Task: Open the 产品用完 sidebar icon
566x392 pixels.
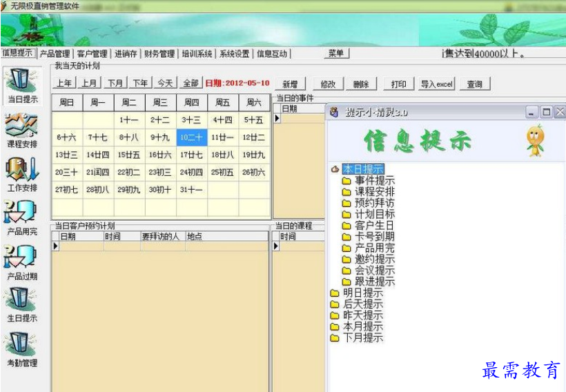Action: click(x=21, y=219)
